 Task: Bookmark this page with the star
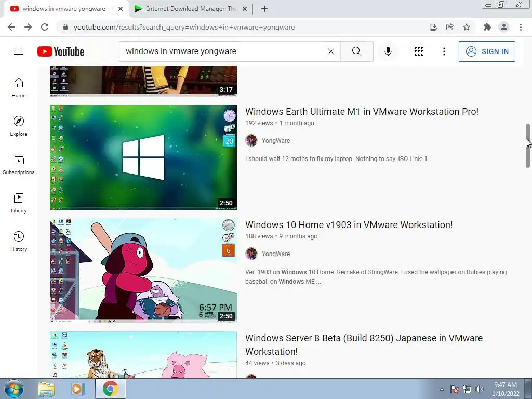click(x=467, y=27)
